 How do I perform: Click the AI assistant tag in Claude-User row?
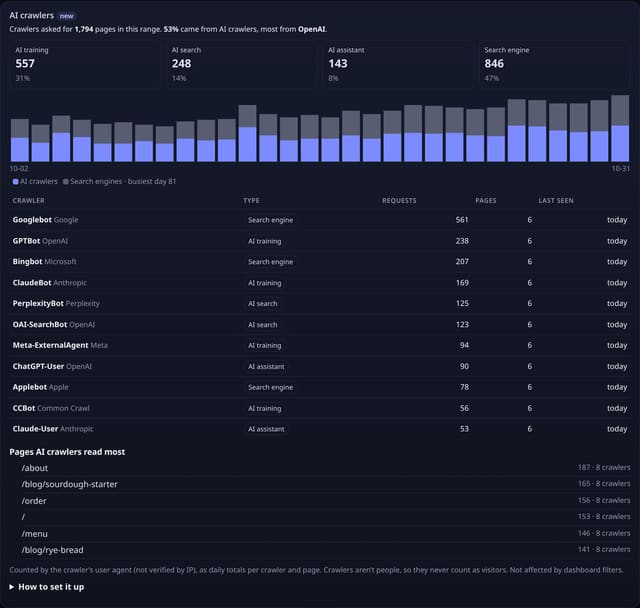266,429
